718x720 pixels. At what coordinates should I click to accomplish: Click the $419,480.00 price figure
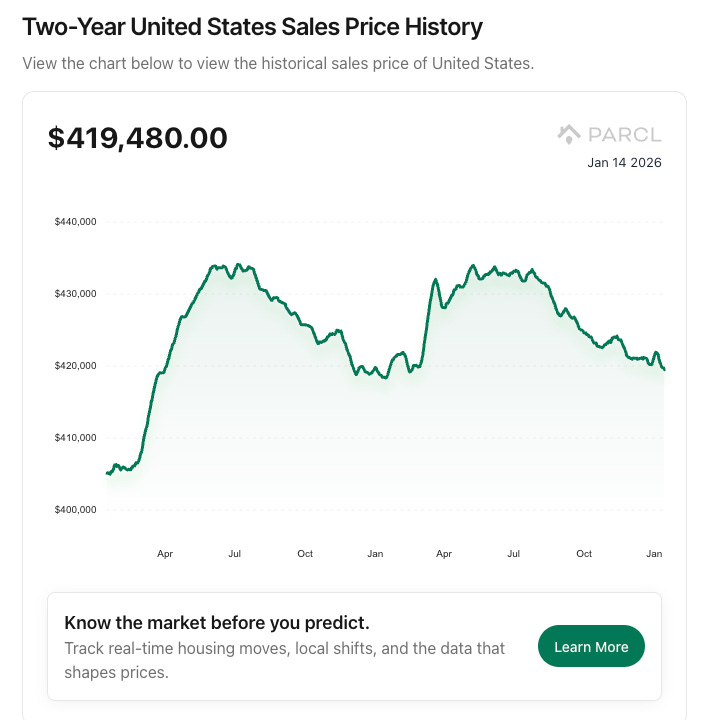click(x=138, y=138)
